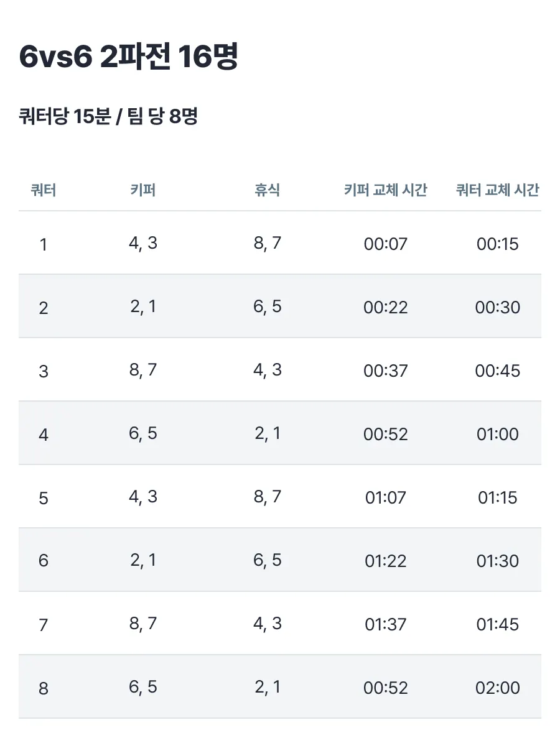The height and width of the screenshot is (756, 560).
Task: Select keeper swap time 01:22
Action: (x=386, y=561)
